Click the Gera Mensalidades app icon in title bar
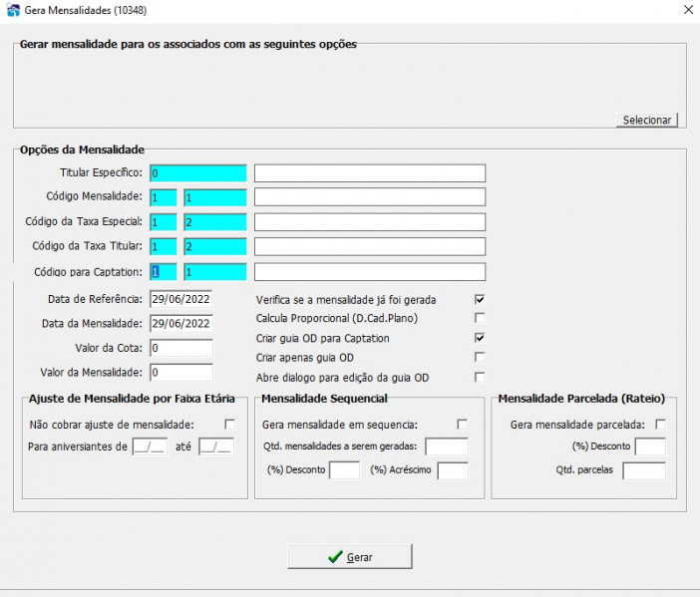Viewport: 700px width, 597px height. click(13, 10)
